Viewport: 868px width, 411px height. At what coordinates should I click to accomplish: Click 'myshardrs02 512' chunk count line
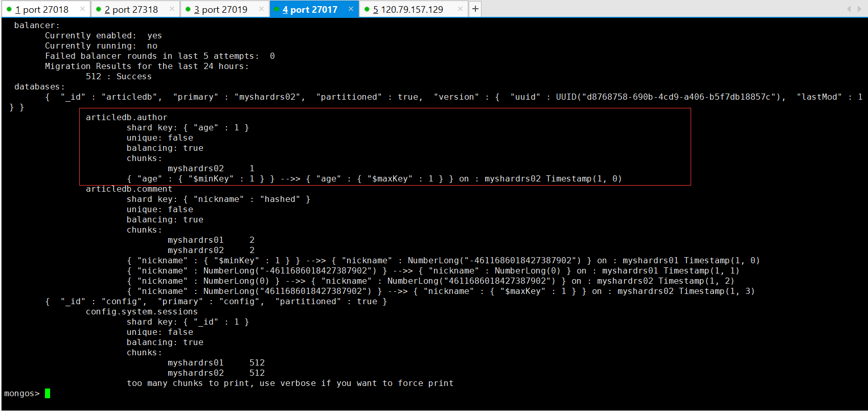click(x=216, y=373)
